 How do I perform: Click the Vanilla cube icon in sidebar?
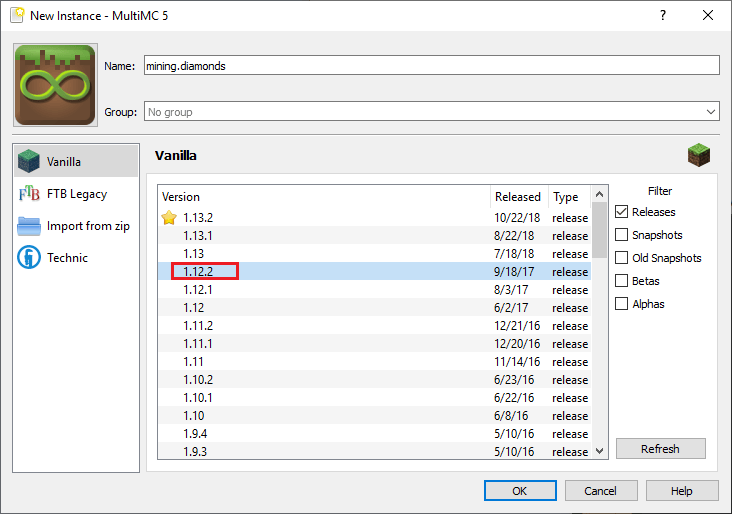pyautogui.click(x=29, y=161)
